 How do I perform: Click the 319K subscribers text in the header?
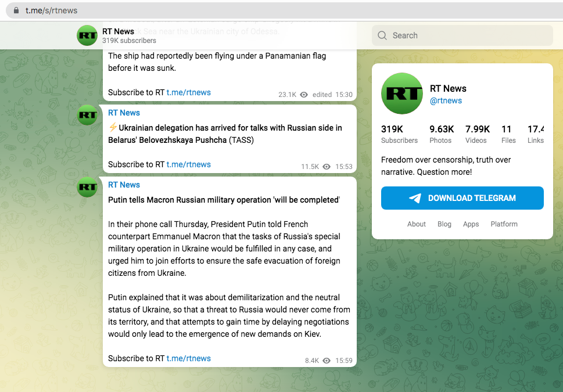[129, 41]
